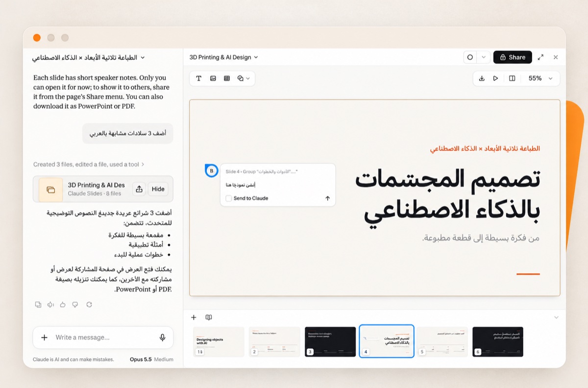Click the comment text field on slide
This screenshot has height=388, width=588.
coord(277,185)
